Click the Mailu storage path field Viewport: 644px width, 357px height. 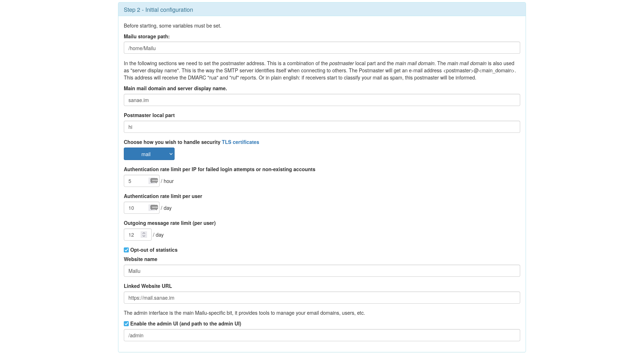coord(322,48)
